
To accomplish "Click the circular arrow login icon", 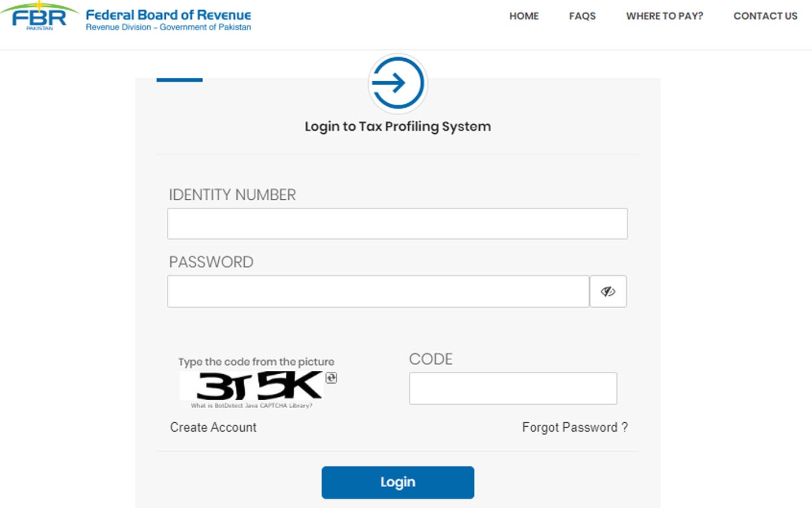I will (x=398, y=82).
